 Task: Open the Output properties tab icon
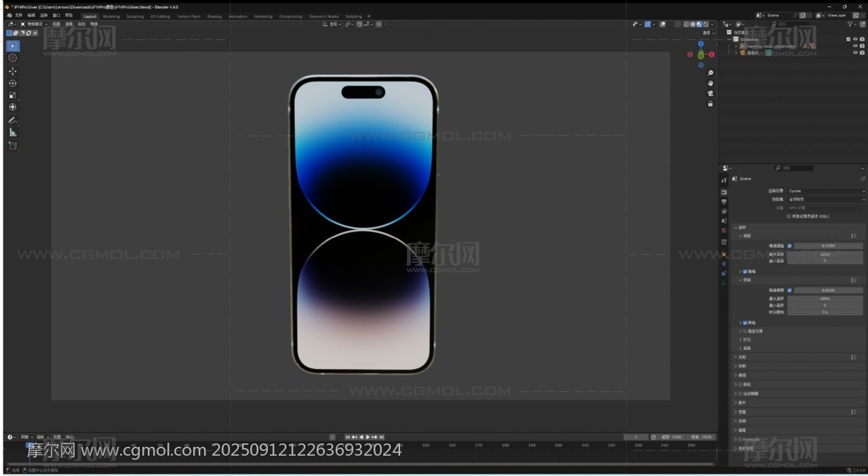pyautogui.click(x=724, y=201)
